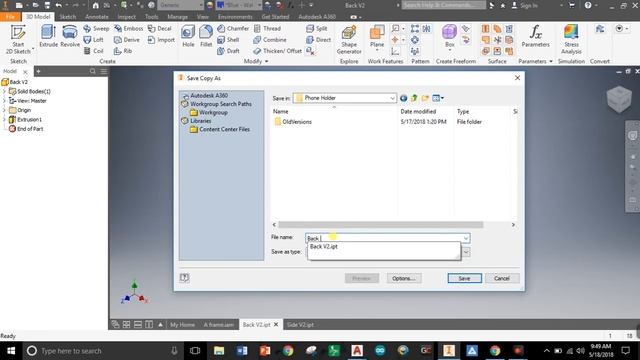
Task: Select Autodesk A360 location
Action: pyautogui.click(x=209, y=96)
